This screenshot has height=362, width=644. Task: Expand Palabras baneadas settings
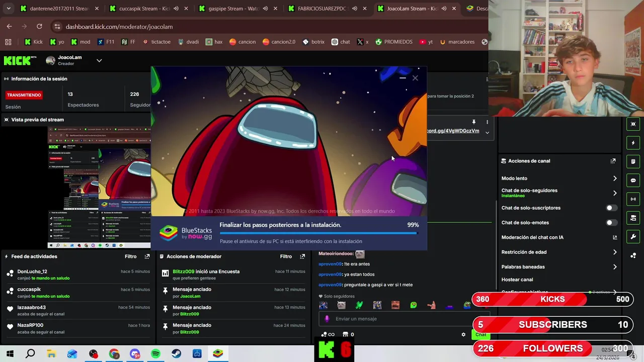point(615,267)
